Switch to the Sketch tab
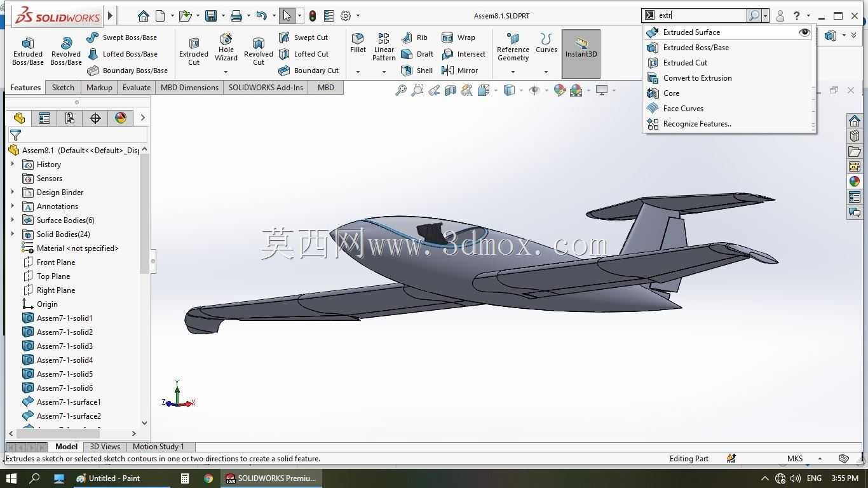 [63, 88]
